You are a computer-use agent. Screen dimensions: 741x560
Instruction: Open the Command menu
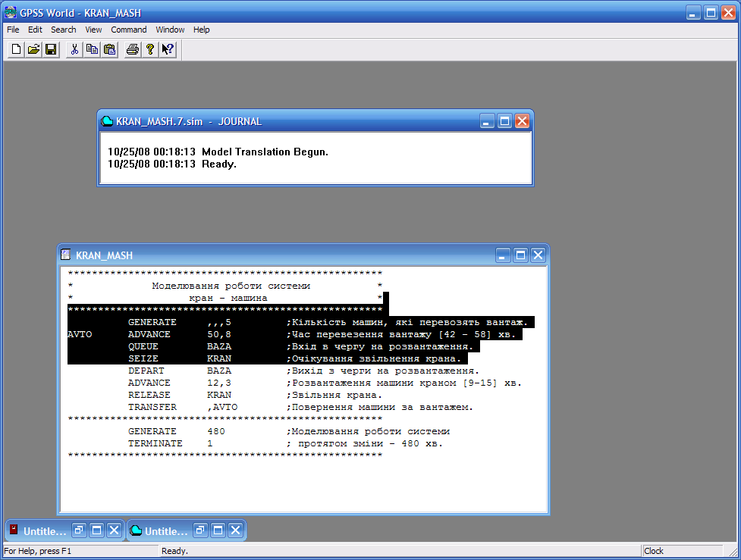(128, 30)
